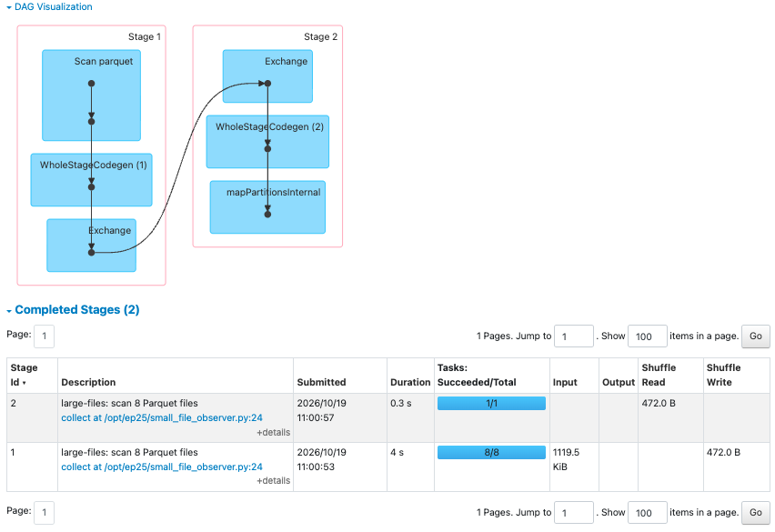Click 1119.5 KiB input value
Image resolution: width=775 pixels, height=532 pixels.
566,459
